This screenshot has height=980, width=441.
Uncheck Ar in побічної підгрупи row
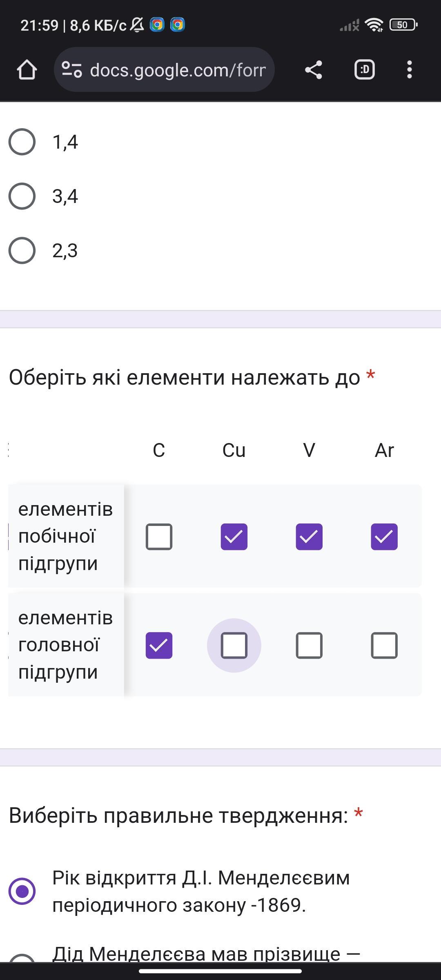384,537
